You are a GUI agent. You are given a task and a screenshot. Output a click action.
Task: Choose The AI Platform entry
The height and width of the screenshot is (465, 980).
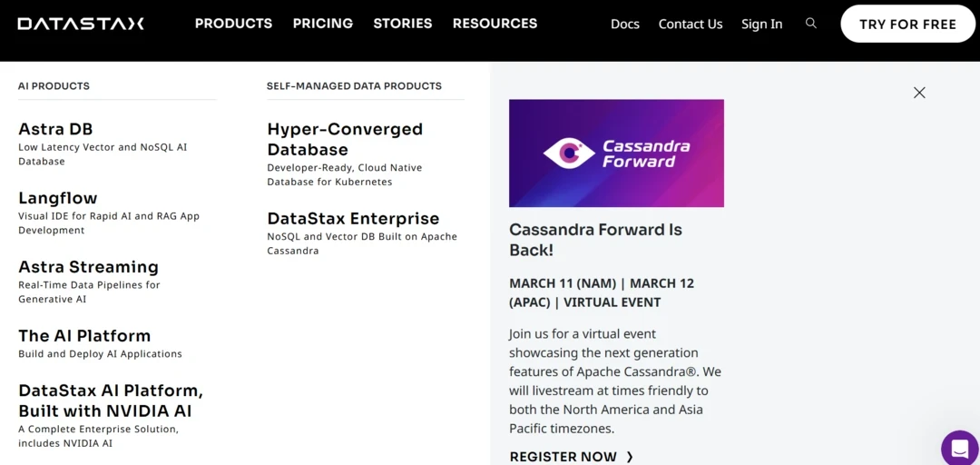click(84, 336)
